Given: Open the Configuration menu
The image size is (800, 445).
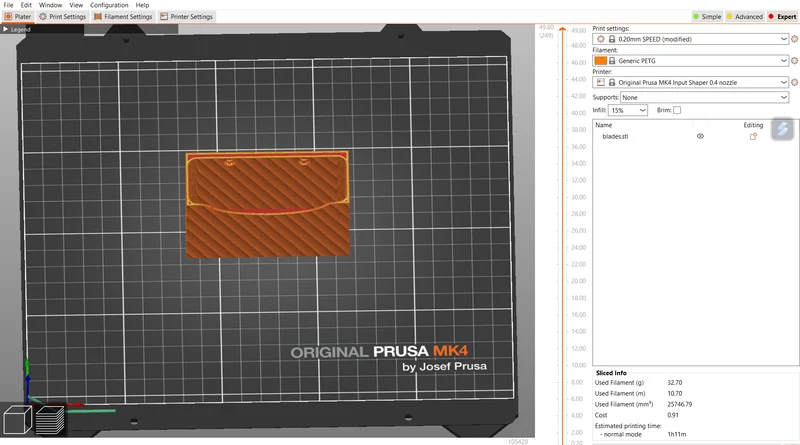Looking at the screenshot, I should tap(109, 5).
